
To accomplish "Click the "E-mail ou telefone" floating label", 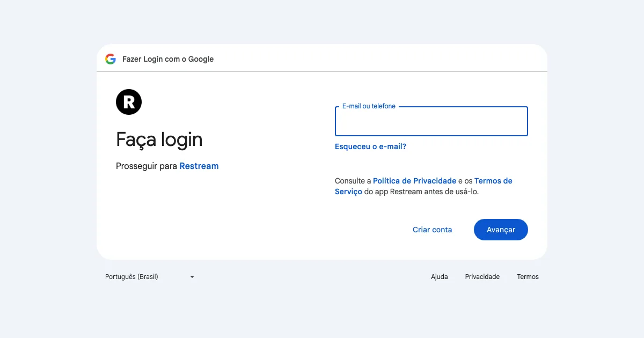I will click(369, 106).
